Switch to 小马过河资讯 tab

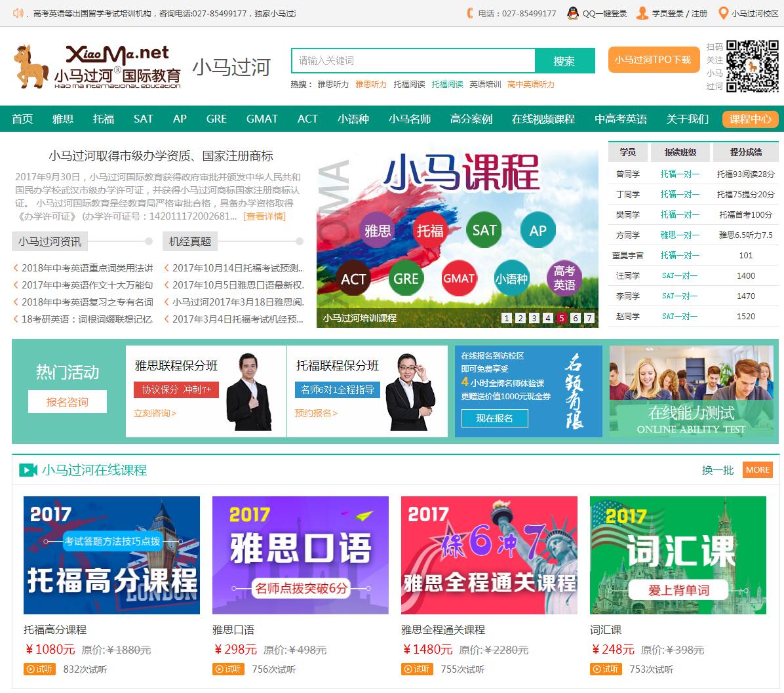50,241
